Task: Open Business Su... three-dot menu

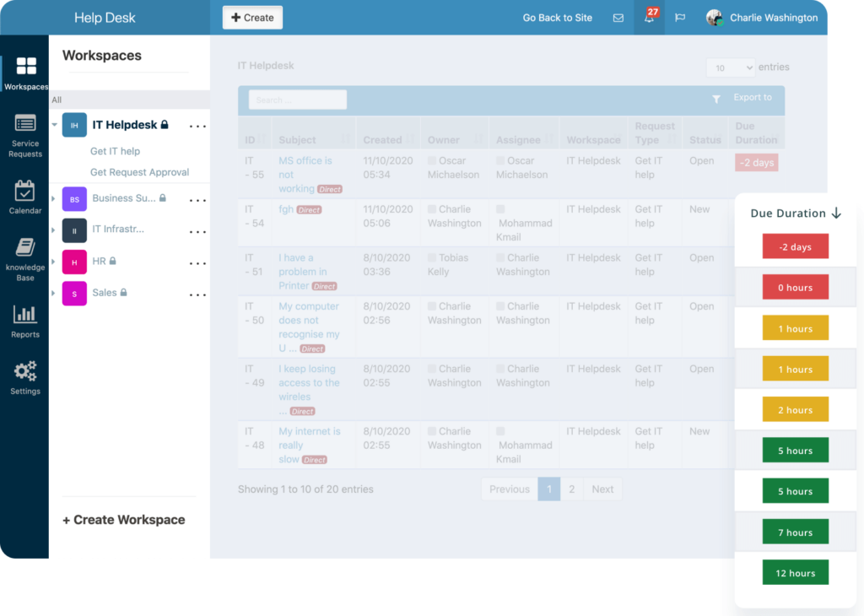Action: click(197, 201)
